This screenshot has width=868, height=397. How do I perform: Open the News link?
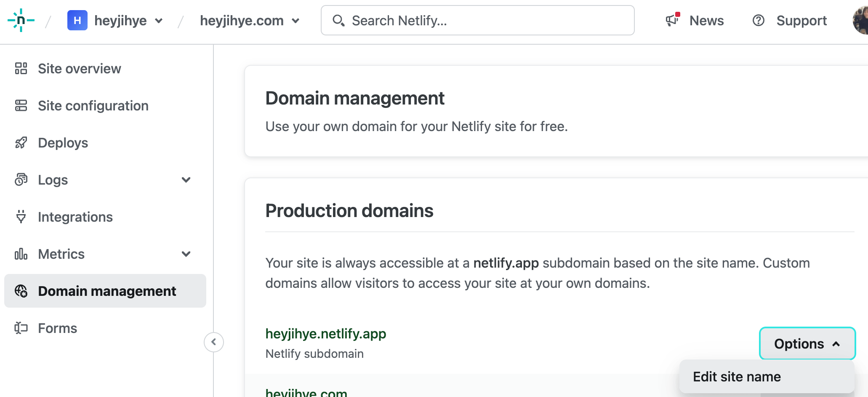tap(706, 20)
